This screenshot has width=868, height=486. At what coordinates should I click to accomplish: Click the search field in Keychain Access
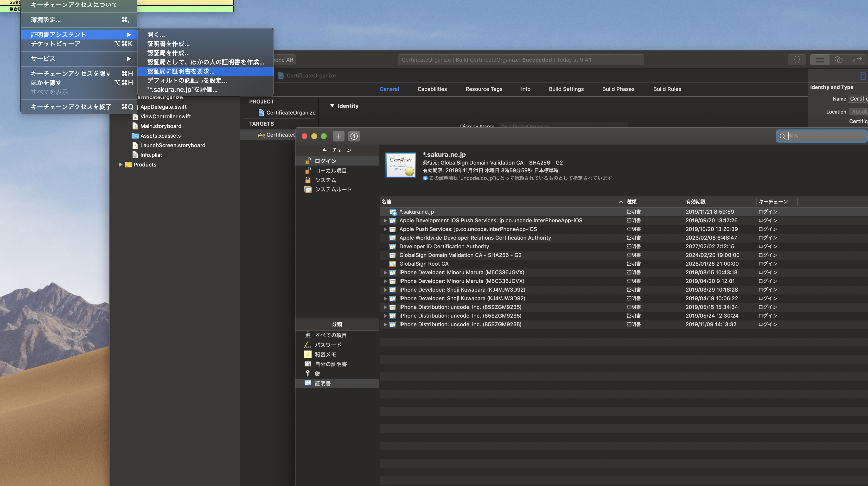point(821,136)
